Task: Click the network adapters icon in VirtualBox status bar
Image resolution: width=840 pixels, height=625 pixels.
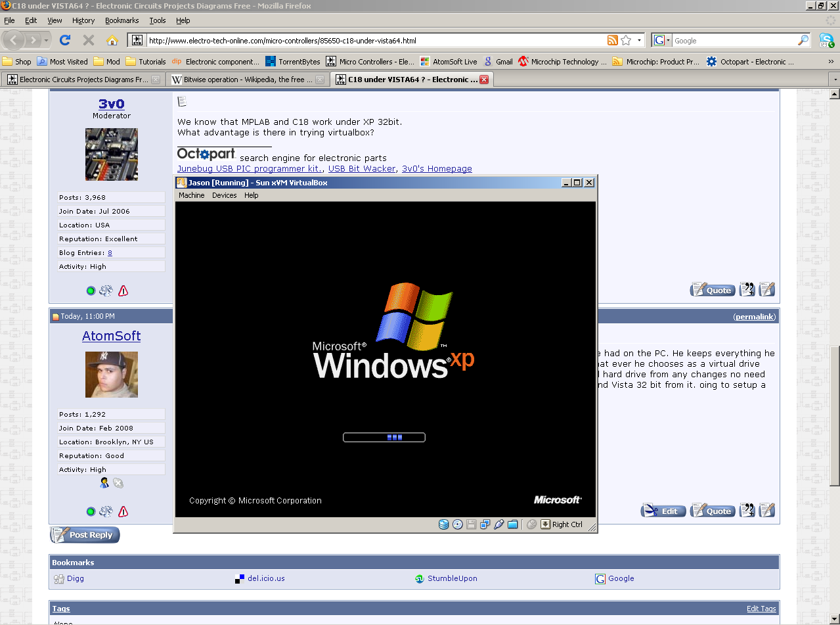Action: 485,524
